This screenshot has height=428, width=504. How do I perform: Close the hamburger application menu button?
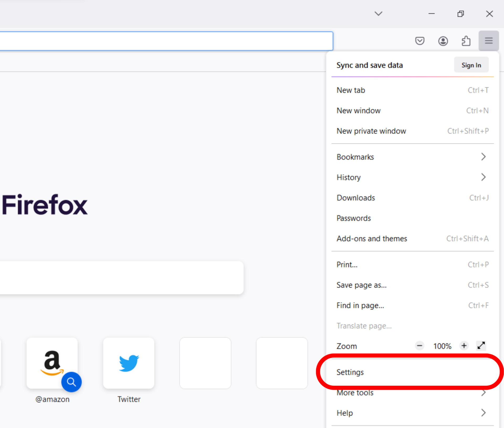[x=489, y=41]
